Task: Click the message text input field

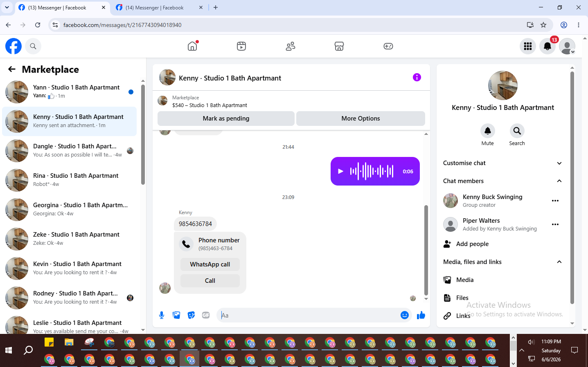Action: tap(308, 315)
